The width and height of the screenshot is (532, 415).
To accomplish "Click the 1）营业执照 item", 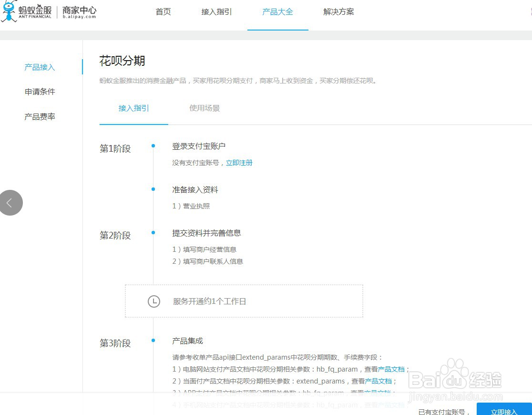I will 191,206.
